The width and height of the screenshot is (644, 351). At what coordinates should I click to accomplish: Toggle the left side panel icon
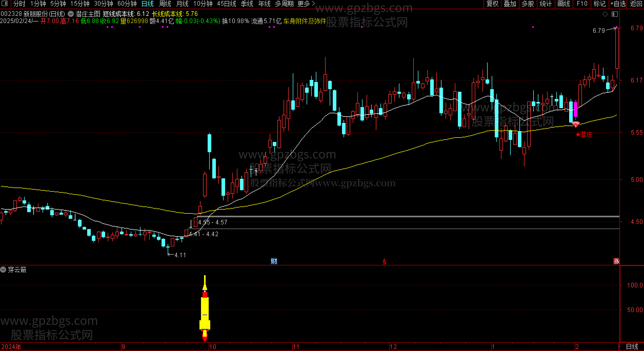(5, 4)
